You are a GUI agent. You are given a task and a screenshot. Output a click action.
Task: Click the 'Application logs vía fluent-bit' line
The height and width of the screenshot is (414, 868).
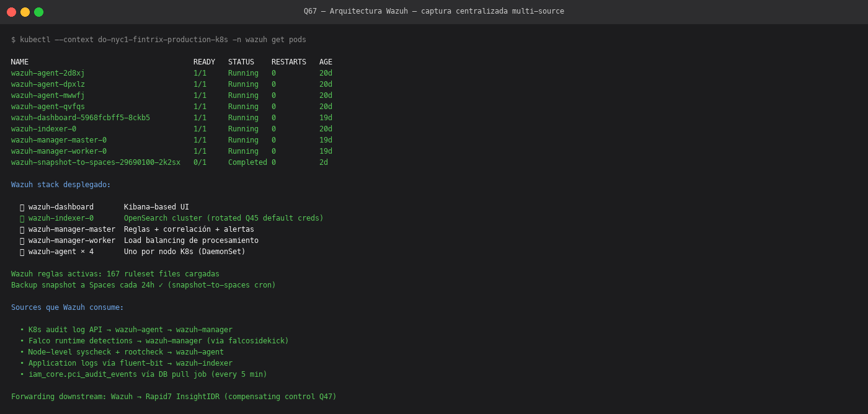(126, 363)
